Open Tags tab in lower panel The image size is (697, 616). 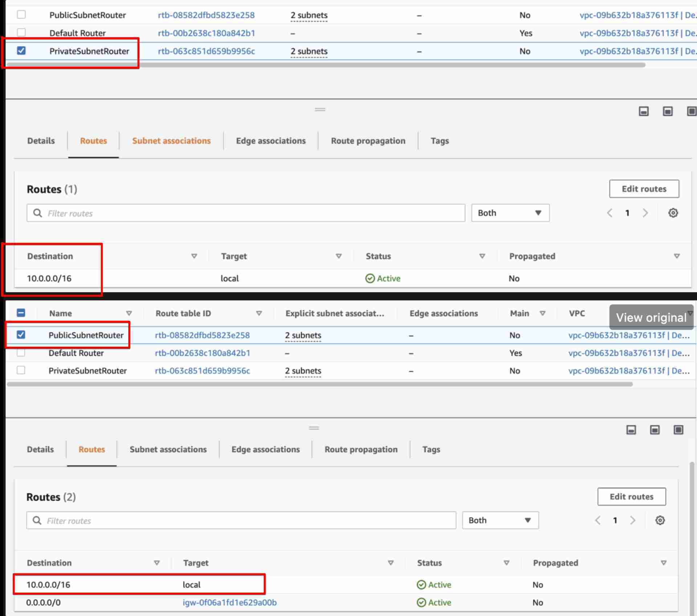tap(431, 449)
